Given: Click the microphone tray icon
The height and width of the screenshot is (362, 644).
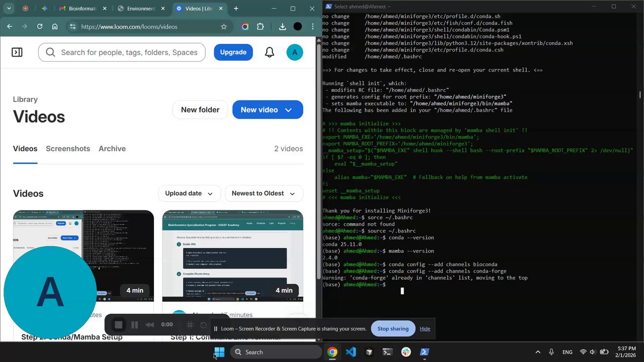Looking at the screenshot, I should click(x=551, y=352).
